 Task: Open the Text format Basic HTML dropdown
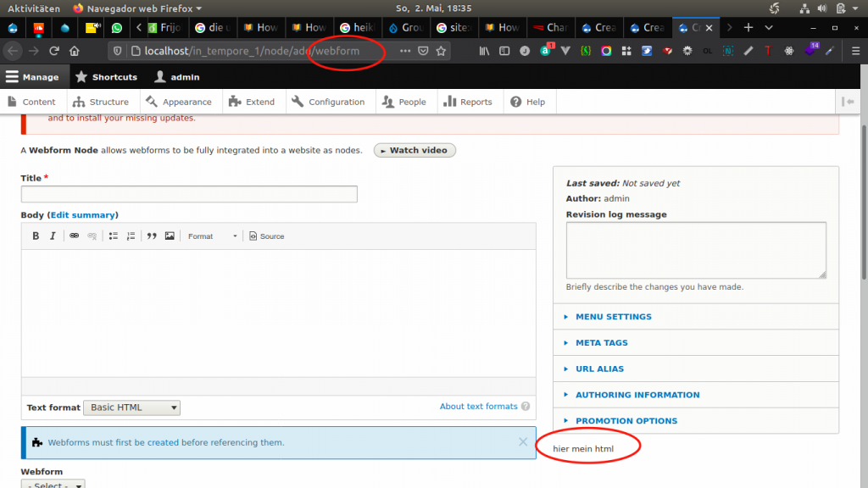pyautogui.click(x=132, y=408)
